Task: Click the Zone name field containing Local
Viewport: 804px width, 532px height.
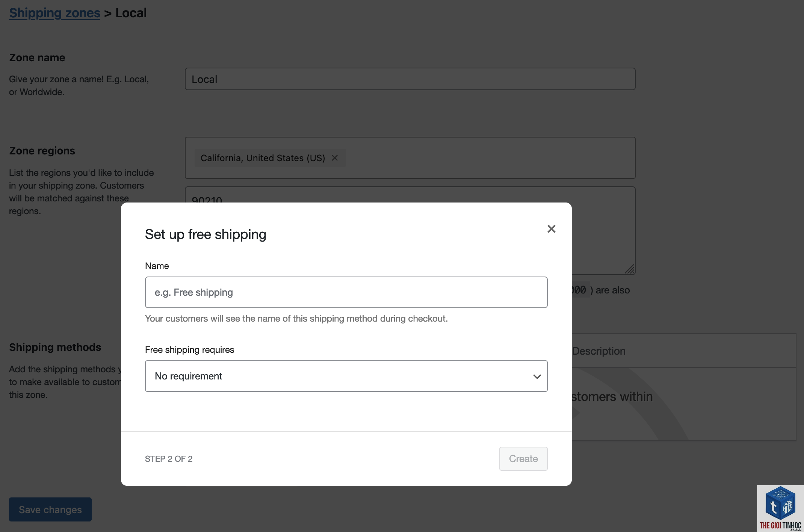Action: click(410, 79)
